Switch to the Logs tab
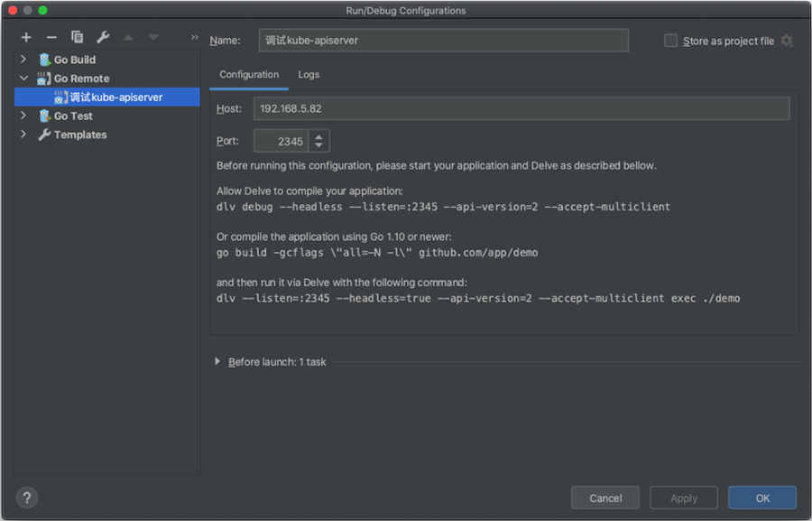This screenshot has width=812, height=521. 309,75
